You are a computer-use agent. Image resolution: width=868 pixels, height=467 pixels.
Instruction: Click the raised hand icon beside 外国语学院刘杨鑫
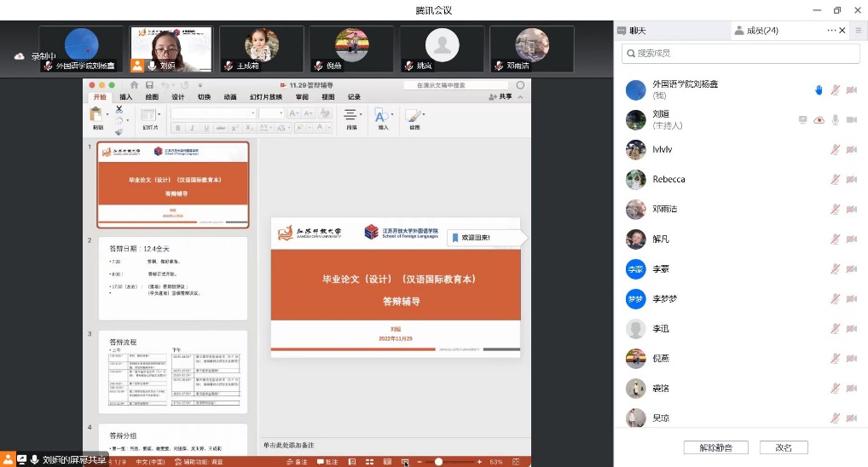pyautogui.click(x=819, y=89)
